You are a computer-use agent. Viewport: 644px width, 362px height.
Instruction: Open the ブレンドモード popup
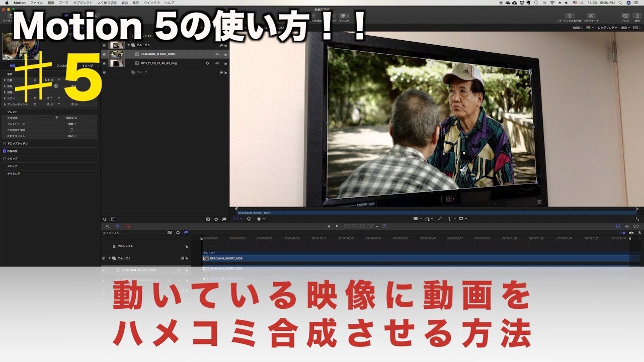pyautogui.click(x=72, y=124)
